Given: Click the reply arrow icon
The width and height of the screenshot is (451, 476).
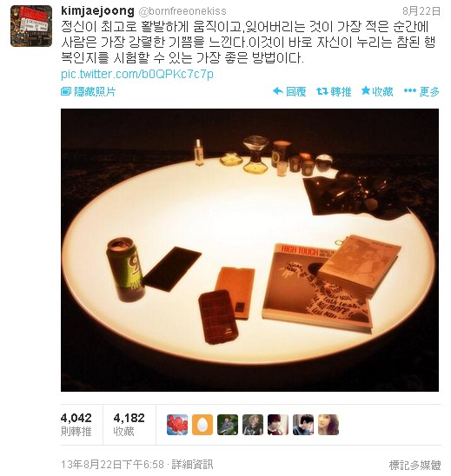Looking at the screenshot, I should click(278, 91).
